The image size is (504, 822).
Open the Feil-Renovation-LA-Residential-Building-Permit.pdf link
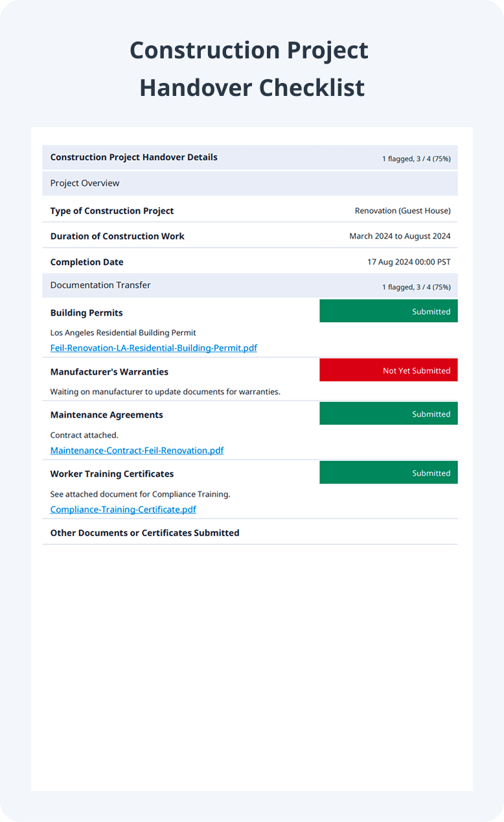point(154,348)
